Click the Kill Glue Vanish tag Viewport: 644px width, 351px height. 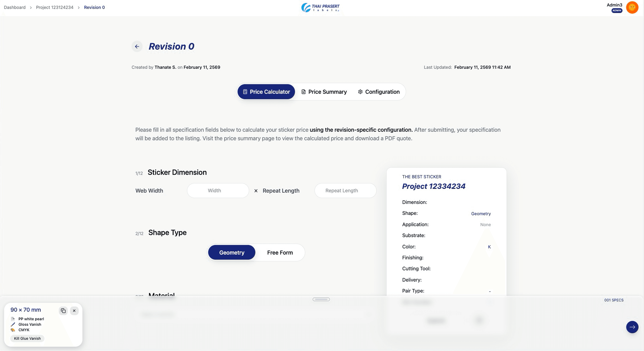27,338
